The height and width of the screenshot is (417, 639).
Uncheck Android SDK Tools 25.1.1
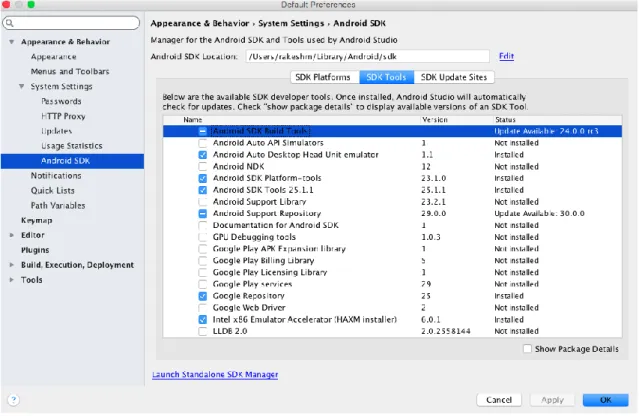click(203, 190)
